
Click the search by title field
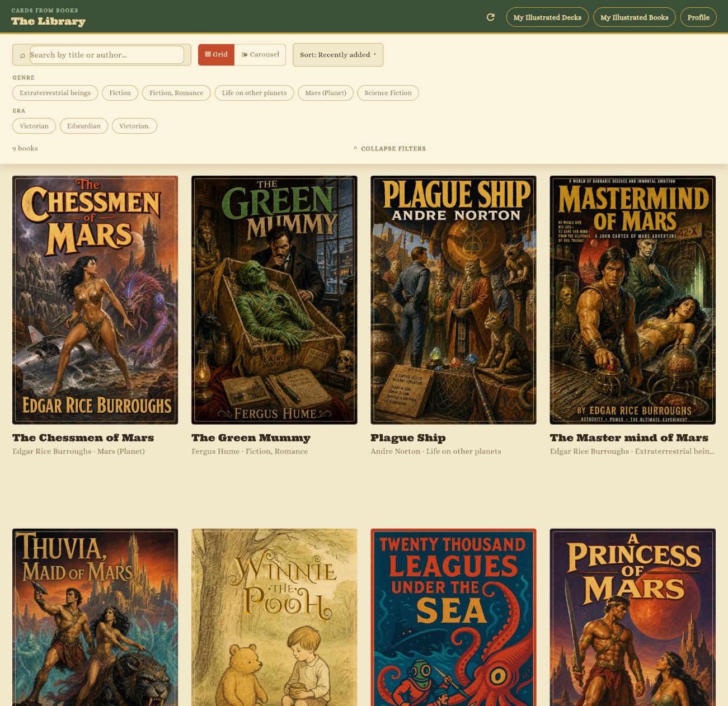click(x=107, y=55)
